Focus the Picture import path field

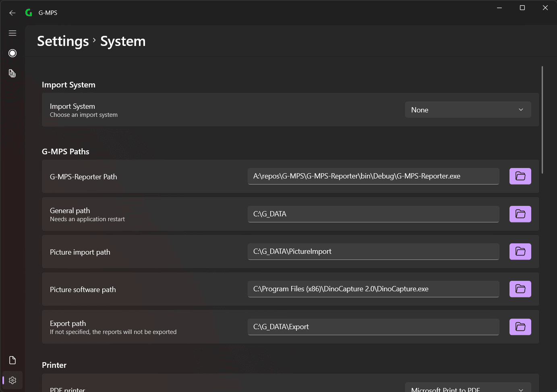pyautogui.click(x=373, y=251)
